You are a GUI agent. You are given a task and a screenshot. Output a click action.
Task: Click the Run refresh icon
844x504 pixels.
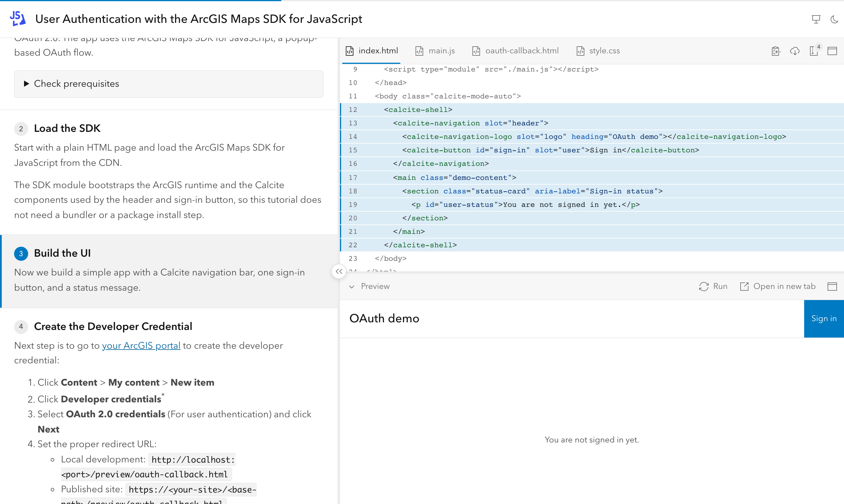coord(704,286)
